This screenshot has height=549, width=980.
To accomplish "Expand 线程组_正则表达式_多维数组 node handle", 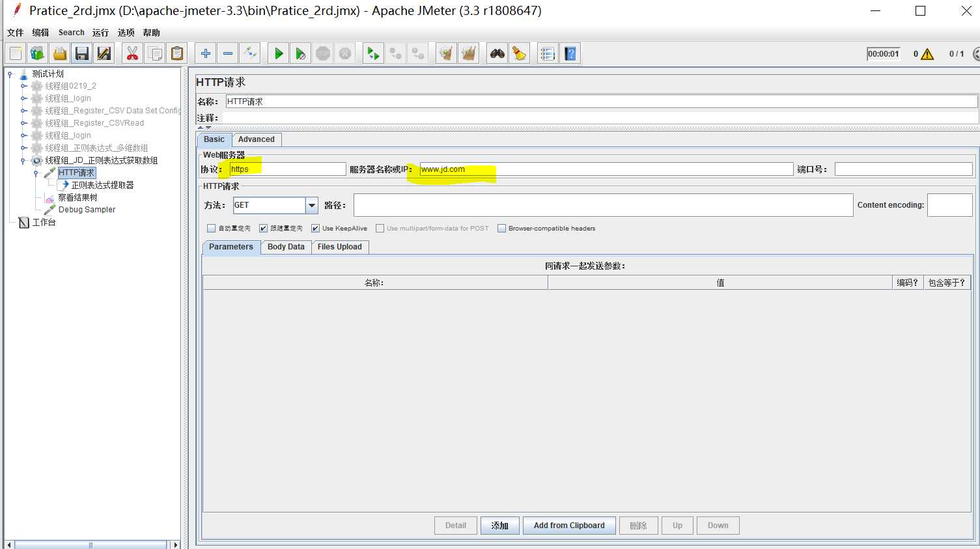I will [23, 148].
